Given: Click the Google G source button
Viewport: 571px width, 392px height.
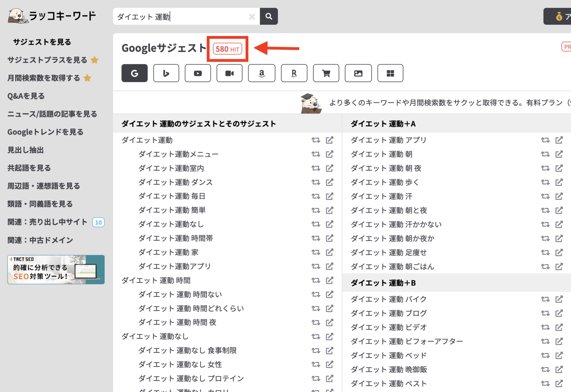Looking at the screenshot, I should point(134,73).
